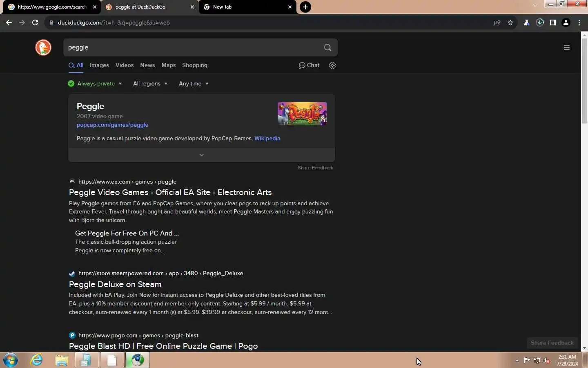This screenshot has width=588, height=368.
Task: Open the profile avatar icon
Action: click(566, 22)
